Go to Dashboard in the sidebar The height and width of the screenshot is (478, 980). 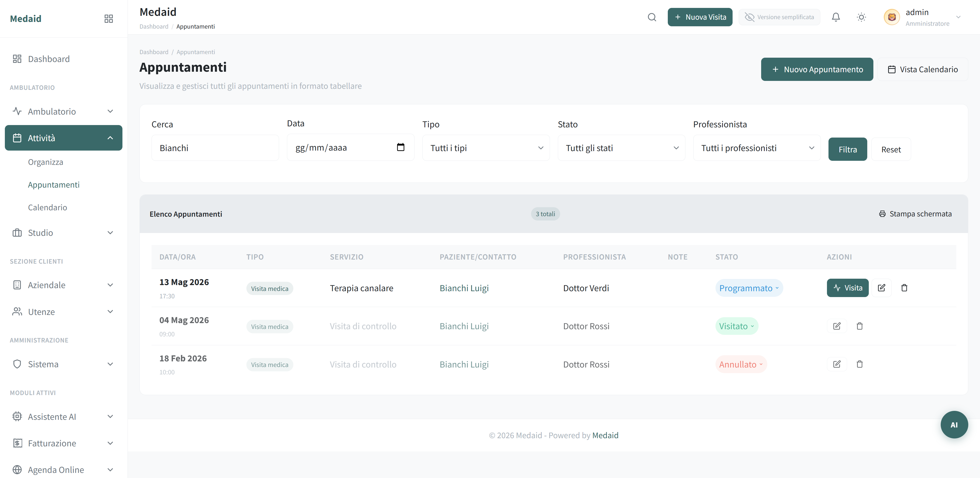(x=64, y=59)
